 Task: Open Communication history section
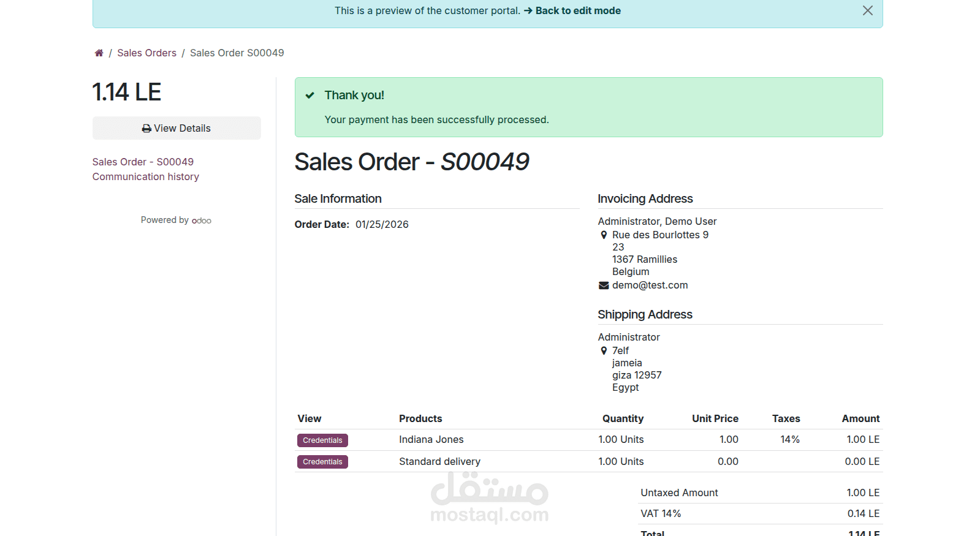pos(146,176)
